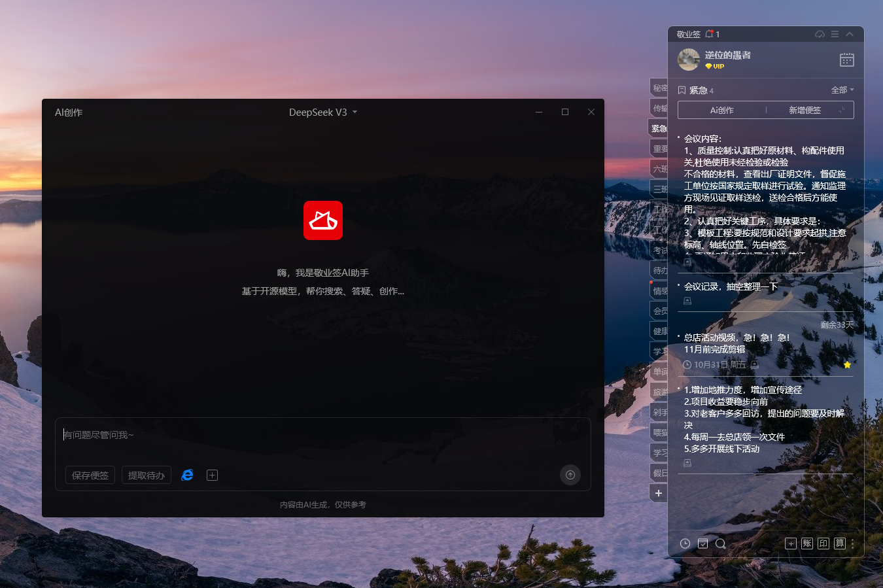
Task: Click the 内容由AI生成，仅供参考 notice
Action: pos(323,505)
